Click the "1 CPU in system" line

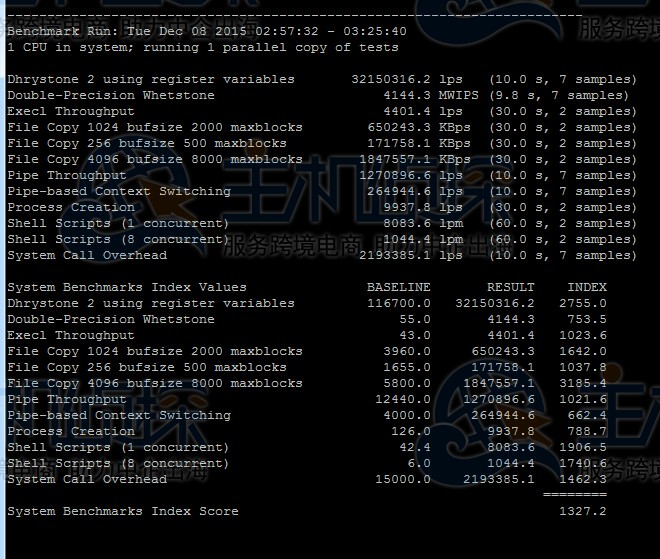click(x=202, y=47)
